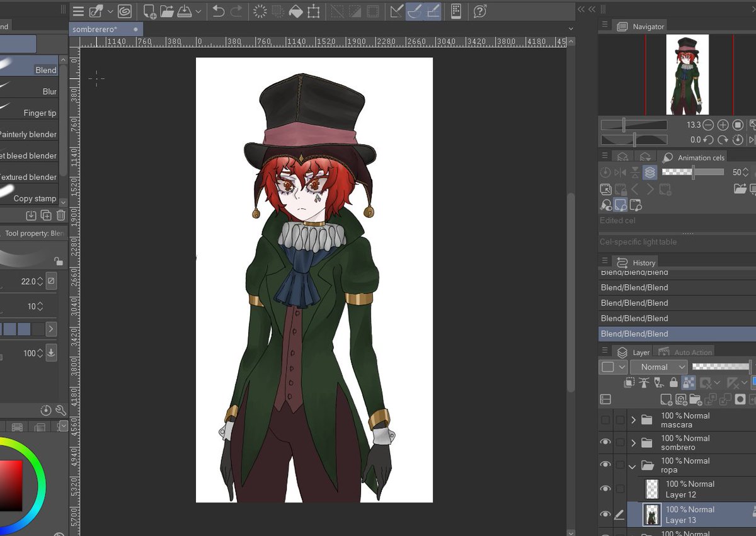Switch to the Auto Action tab
The image size is (756, 536).
click(x=685, y=352)
